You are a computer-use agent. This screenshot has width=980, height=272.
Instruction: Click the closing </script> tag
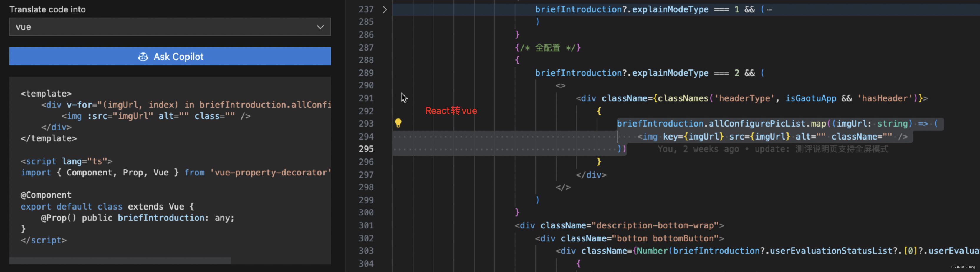pos(43,241)
